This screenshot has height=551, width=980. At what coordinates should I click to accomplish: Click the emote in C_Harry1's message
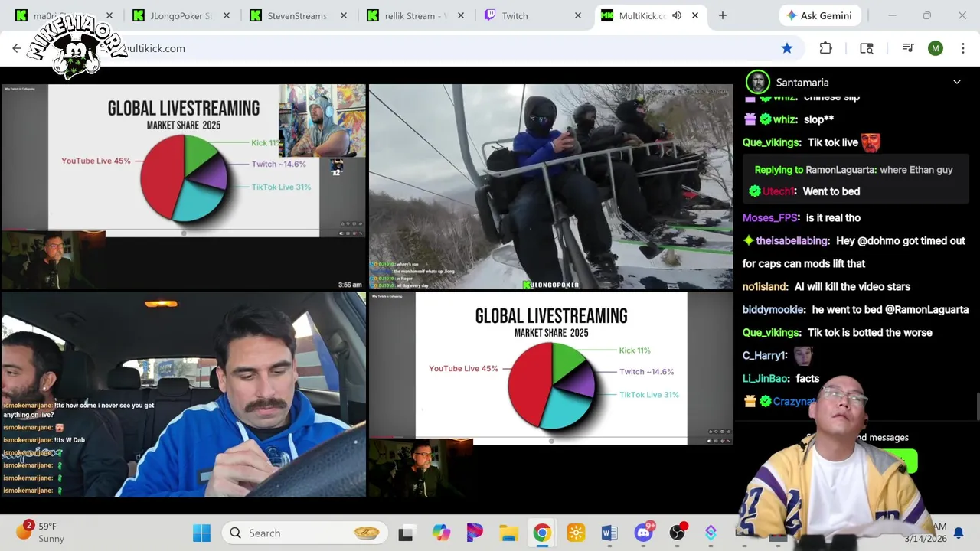(802, 356)
